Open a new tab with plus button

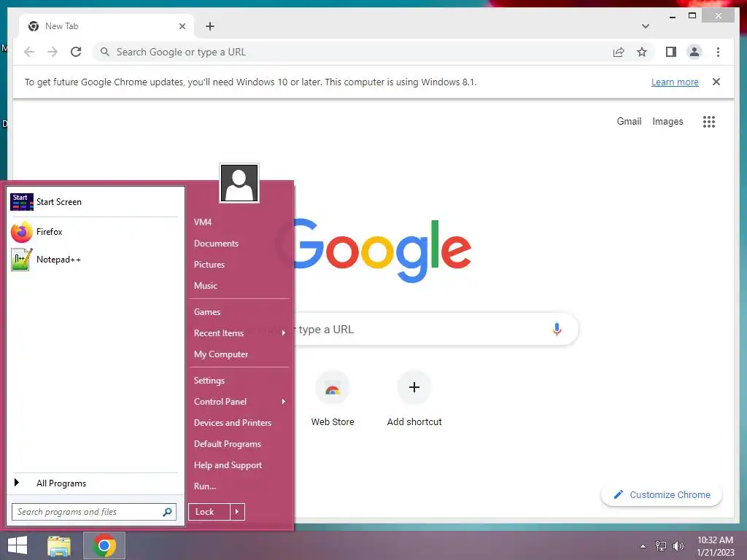[x=210, y=26]
